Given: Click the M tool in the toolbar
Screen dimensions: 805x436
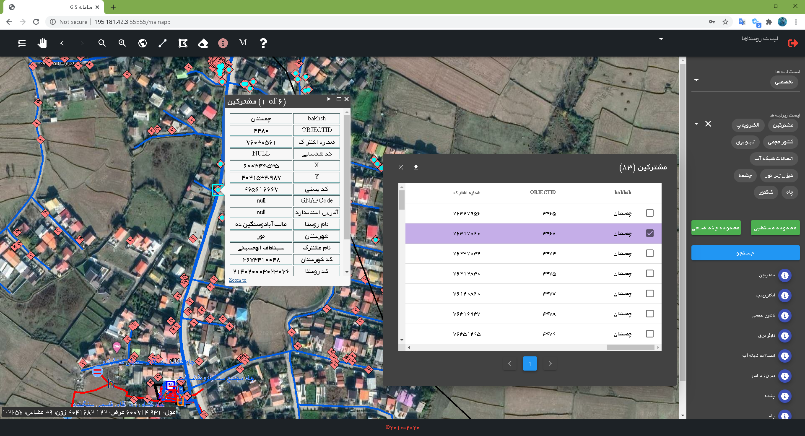Looking at the screenshot, I should [x=243, y=43].
